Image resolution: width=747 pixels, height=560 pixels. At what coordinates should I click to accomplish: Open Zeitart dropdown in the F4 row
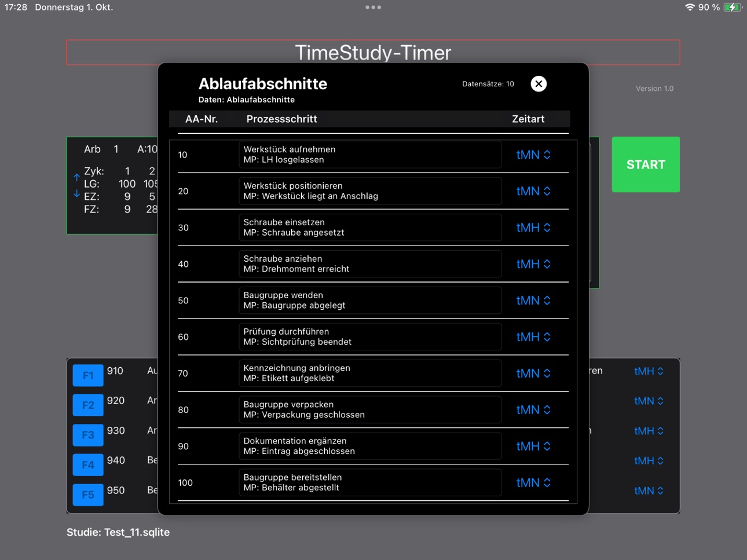[649, 461]
